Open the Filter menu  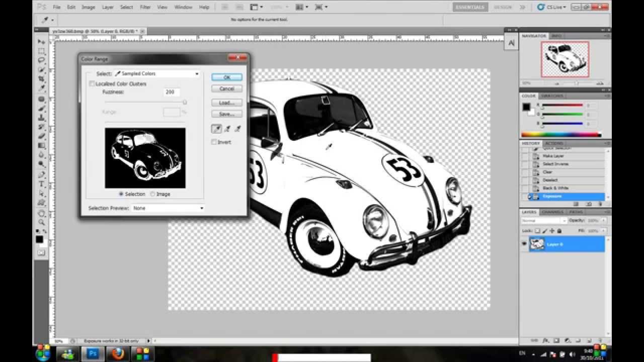pos(145,8)
